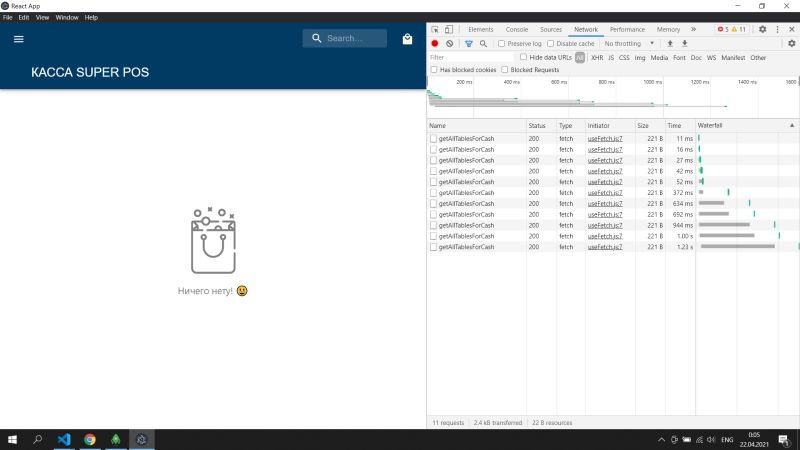Export HAR file with download arrow

tap(685, 44)
